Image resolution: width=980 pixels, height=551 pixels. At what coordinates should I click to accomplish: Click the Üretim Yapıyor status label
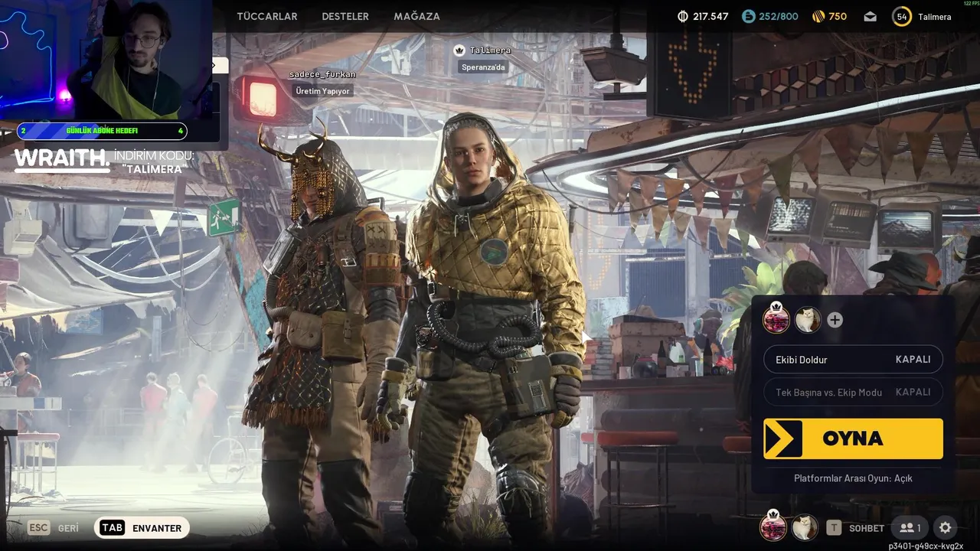point(323,91)
